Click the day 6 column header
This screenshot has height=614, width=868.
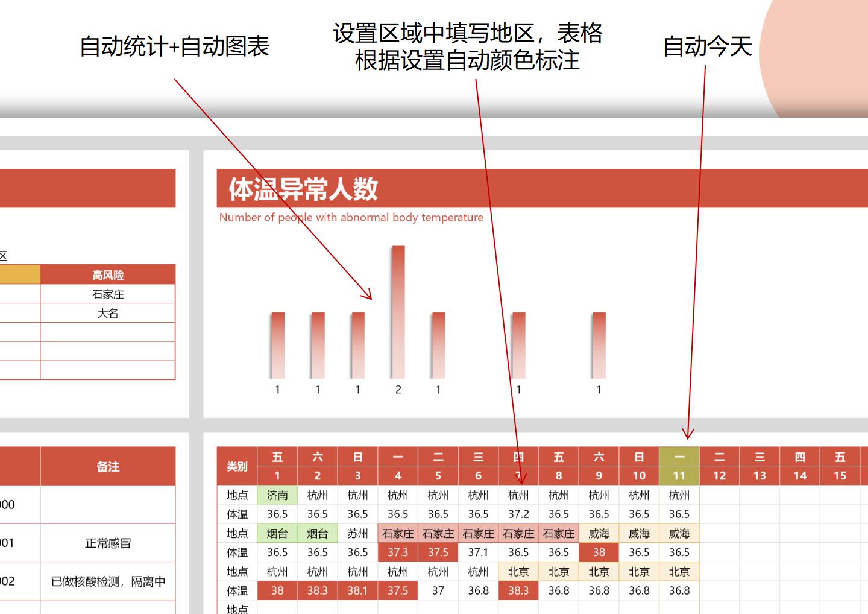478,476
